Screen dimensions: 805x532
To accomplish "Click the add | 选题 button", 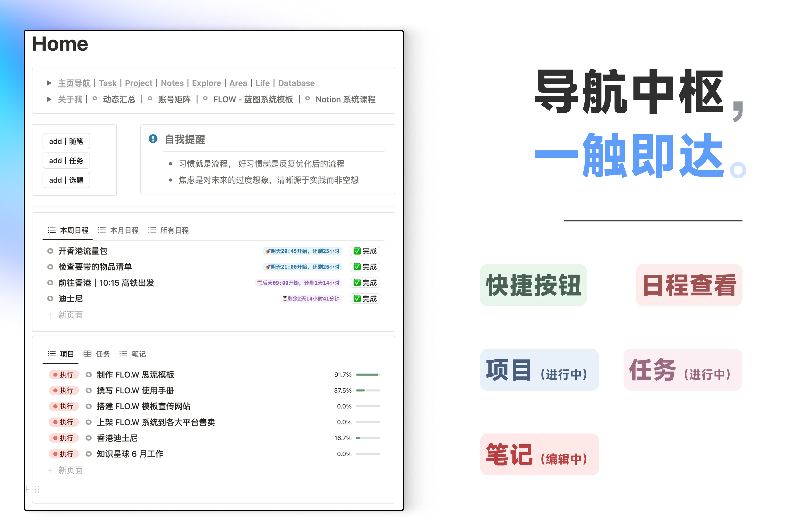I will coord(66,180).
